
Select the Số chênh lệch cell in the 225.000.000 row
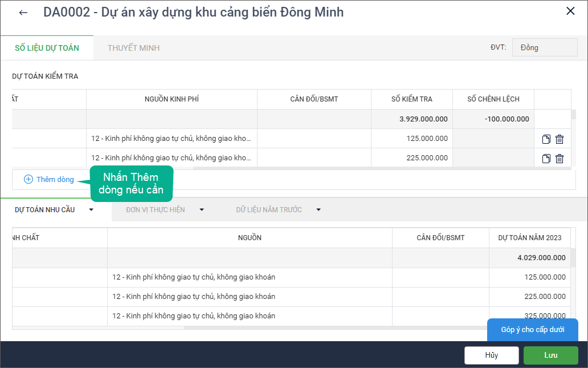[x=493, y=158]
